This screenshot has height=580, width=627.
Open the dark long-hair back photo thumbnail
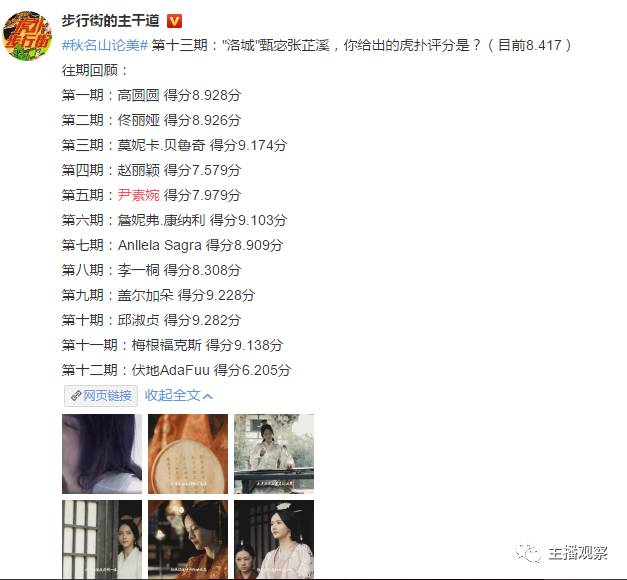tap(102, 454)
